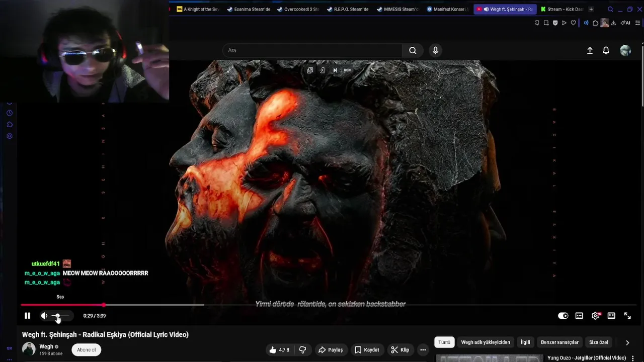Screen dimensions: 644x362
Task: Select the Size özel filter chip
Action: coord(599,342)
